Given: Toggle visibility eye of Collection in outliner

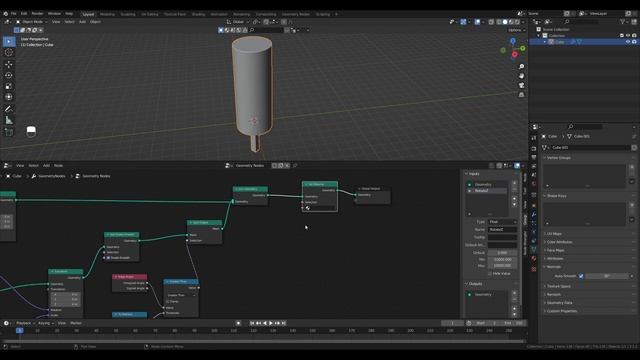Looking at the screenshot, I should click(628, 36).
